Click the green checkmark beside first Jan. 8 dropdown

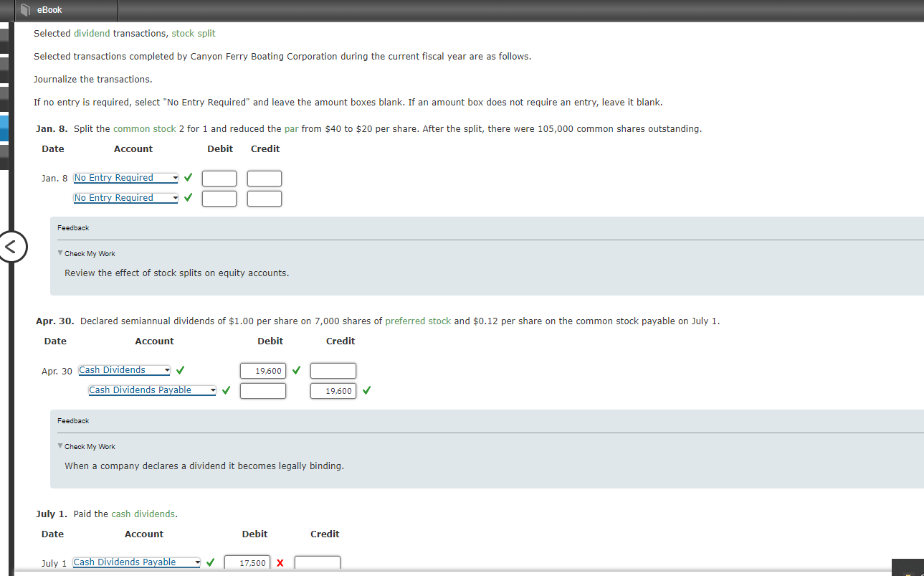187,177
